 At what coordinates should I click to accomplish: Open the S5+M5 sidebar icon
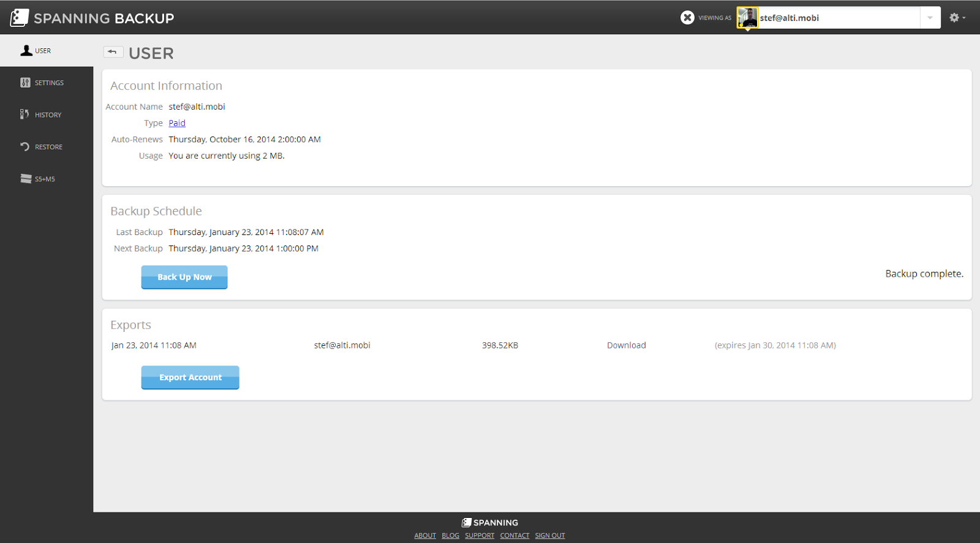[26, 179]
